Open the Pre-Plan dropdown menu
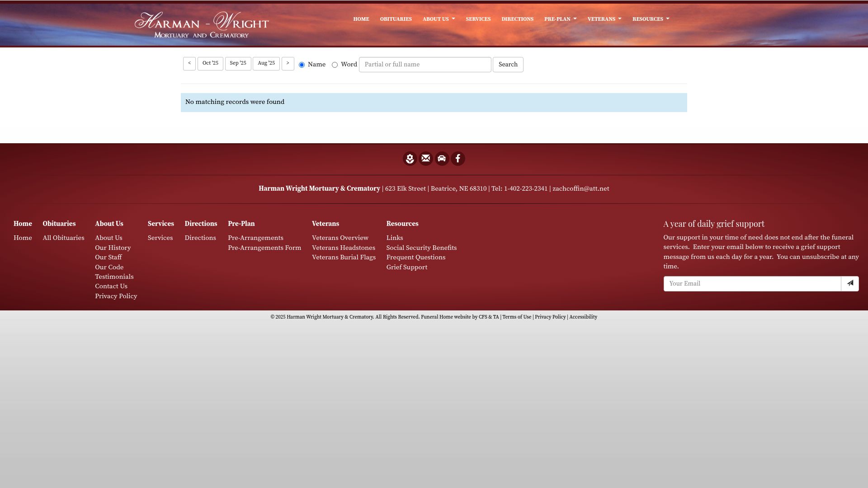 point(560,19)
